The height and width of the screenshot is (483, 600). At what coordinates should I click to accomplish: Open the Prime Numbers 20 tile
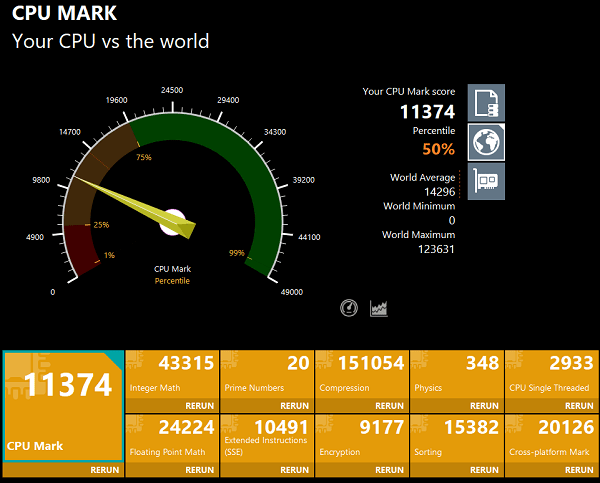click(x=267, y=374)
